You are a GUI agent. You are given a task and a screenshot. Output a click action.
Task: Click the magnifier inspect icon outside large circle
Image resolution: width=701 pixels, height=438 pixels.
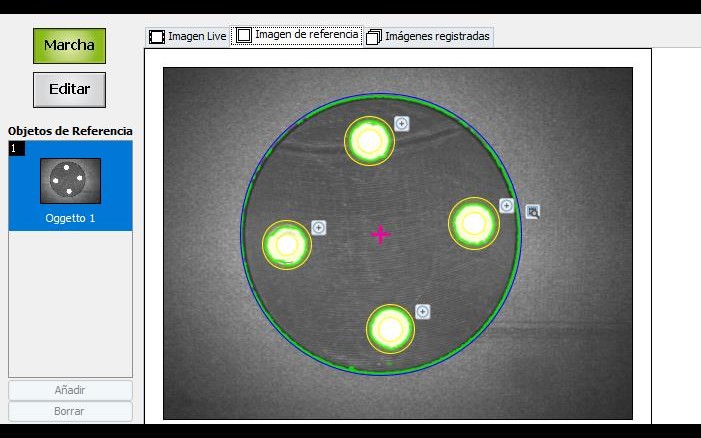532,211
